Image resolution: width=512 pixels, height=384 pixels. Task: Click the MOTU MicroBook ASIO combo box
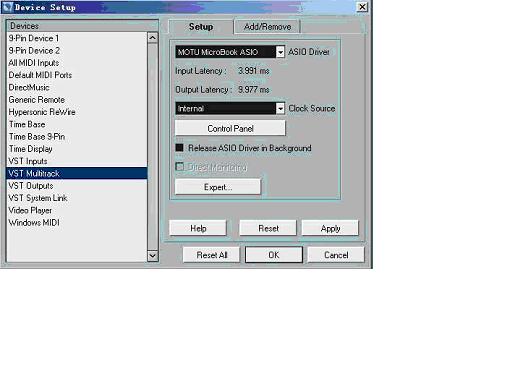(230, 52)
